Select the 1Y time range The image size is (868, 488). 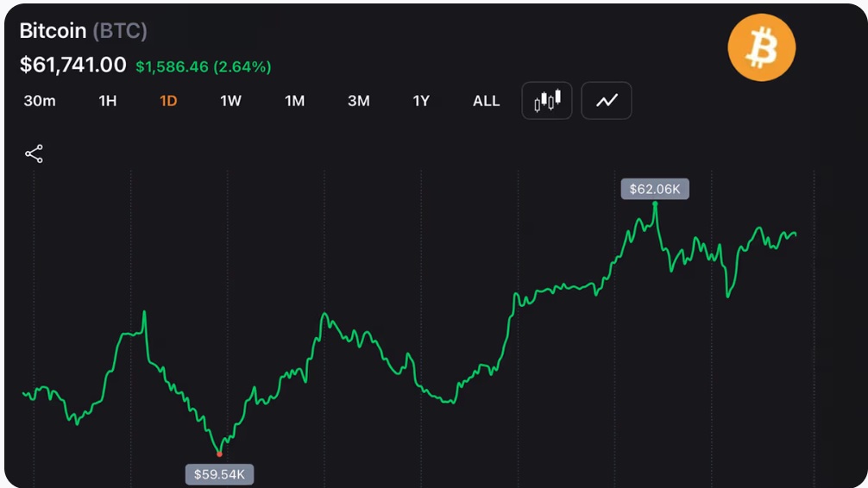(421, 101)
